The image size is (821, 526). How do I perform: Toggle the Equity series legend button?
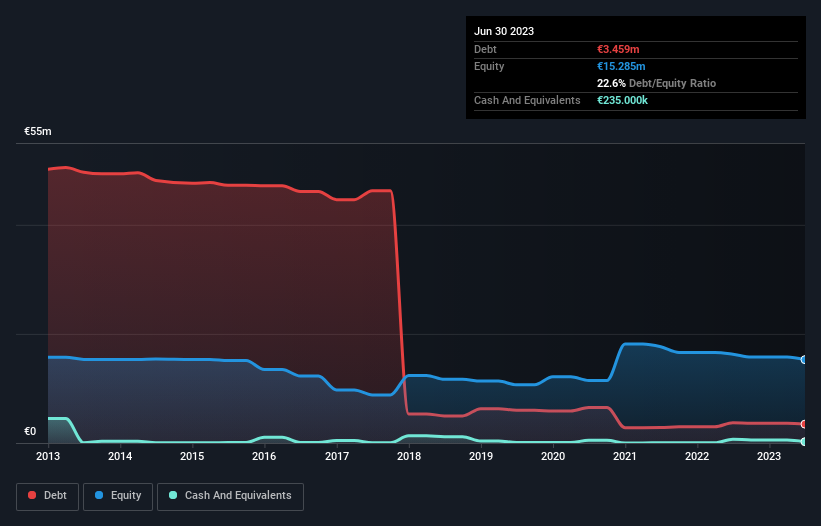point(118,496)
